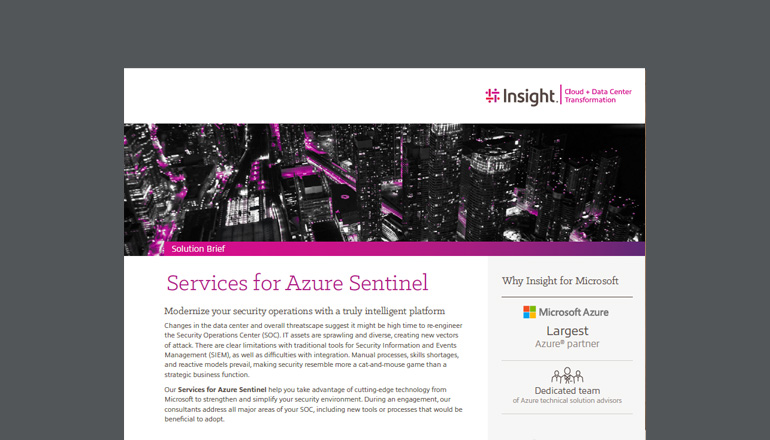Click the Azure partner caption
This screenshot has height=440, width=770.
[566, 344]
